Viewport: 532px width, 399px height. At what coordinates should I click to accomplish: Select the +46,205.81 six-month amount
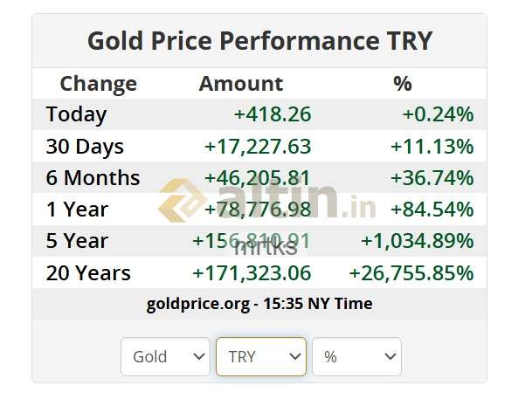(257, 178)
